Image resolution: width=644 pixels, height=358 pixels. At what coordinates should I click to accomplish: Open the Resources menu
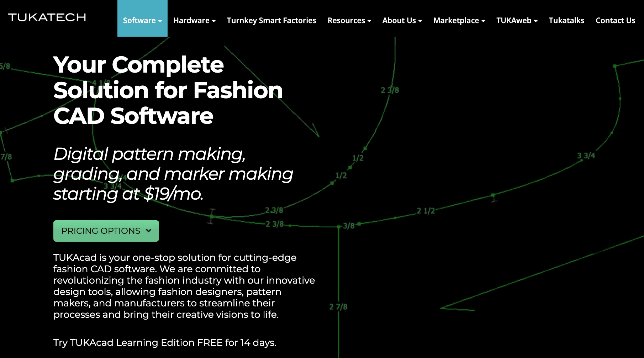(x=349, y=21)
